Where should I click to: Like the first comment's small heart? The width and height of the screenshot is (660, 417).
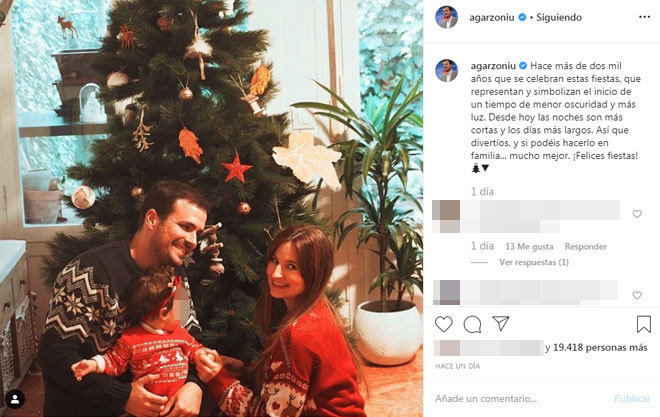coord(637,214)
